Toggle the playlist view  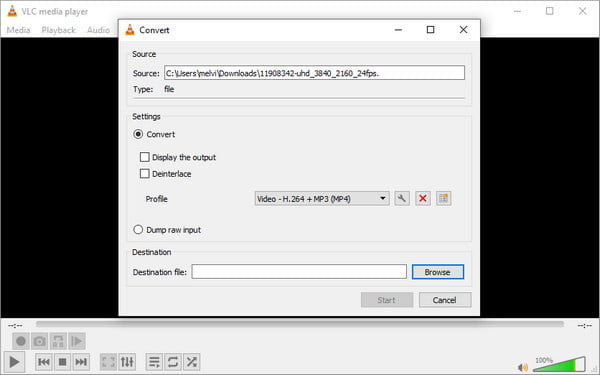click(154, 362)
